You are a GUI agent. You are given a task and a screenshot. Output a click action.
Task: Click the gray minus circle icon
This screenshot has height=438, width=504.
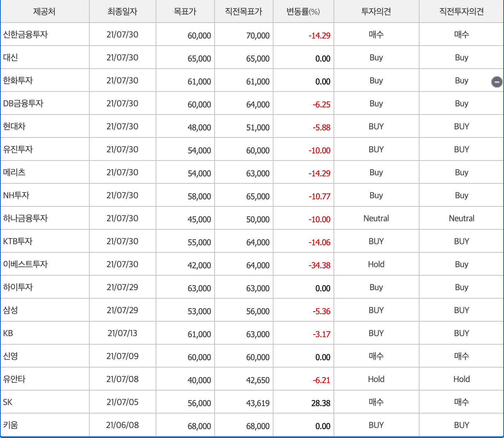[497, 82]
